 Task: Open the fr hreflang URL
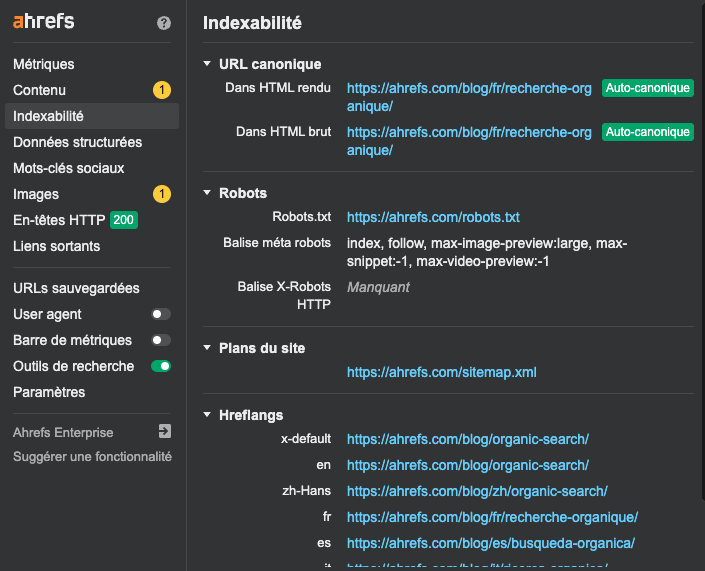(x=492, y=517)
